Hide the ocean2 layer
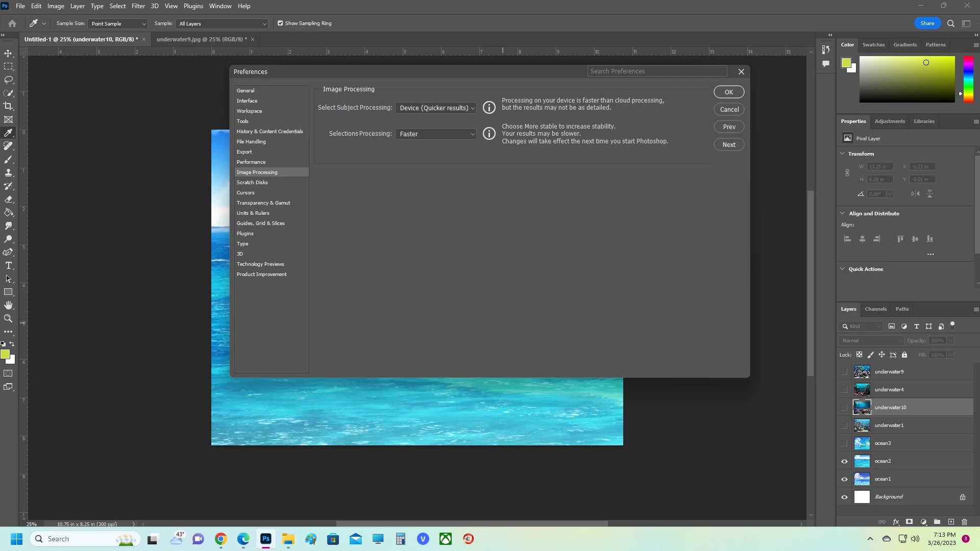This screenshot has width=980, height=551. pyautogui.click(x=844, y=461)
